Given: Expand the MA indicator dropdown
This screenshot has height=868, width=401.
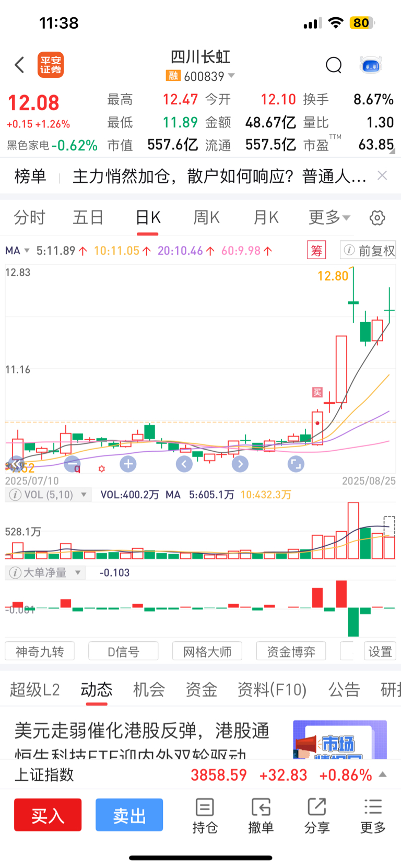Looking at the screenshot, I should click(x=17, y=251).
